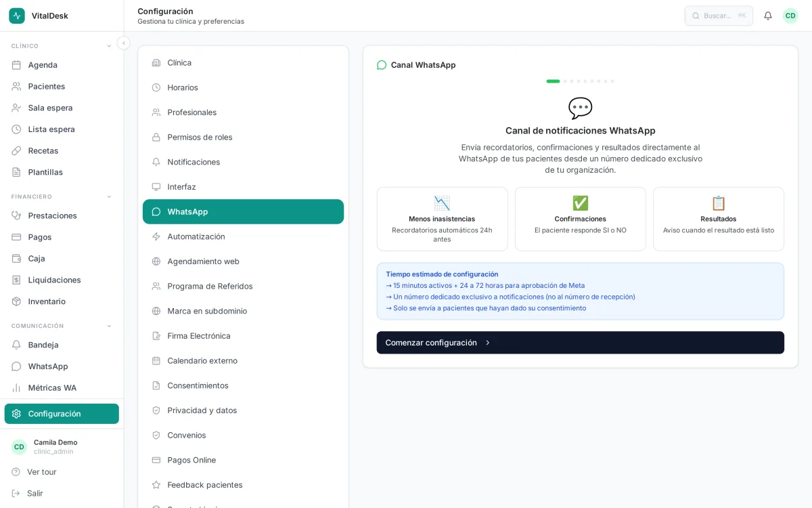Open the Clínica settings section

coord(243,62)
